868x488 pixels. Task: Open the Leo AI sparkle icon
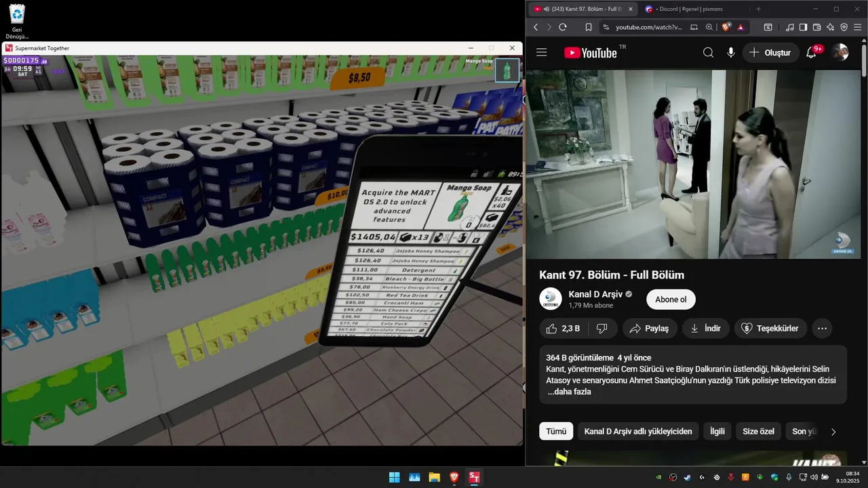coord(831,27)
